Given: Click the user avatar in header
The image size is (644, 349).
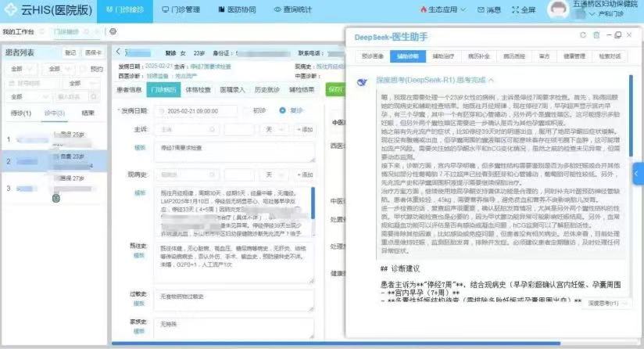Looking at the screenshot, I should pyautogui.click(x=558, y=9).
